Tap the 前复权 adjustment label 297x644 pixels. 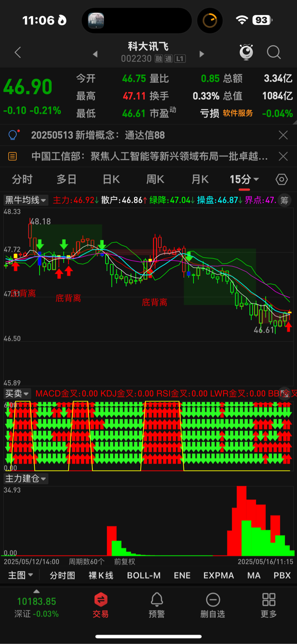tap(125, 562)
